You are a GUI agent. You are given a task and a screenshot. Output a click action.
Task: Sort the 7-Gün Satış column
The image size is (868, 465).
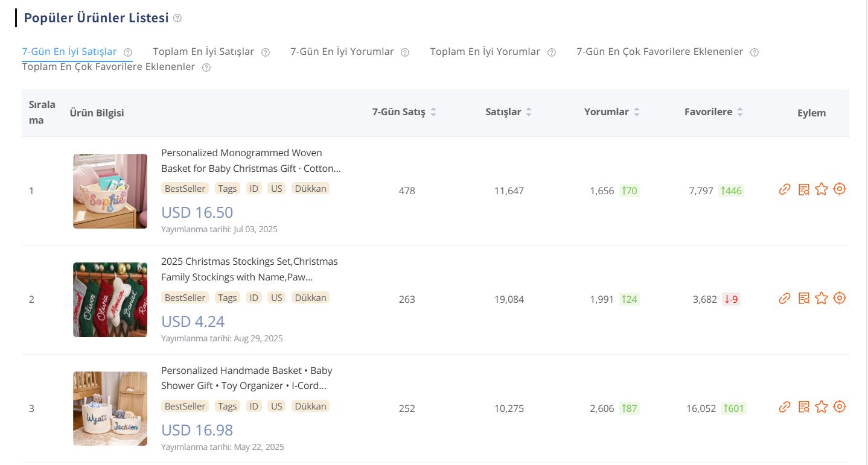coord(435,112)
